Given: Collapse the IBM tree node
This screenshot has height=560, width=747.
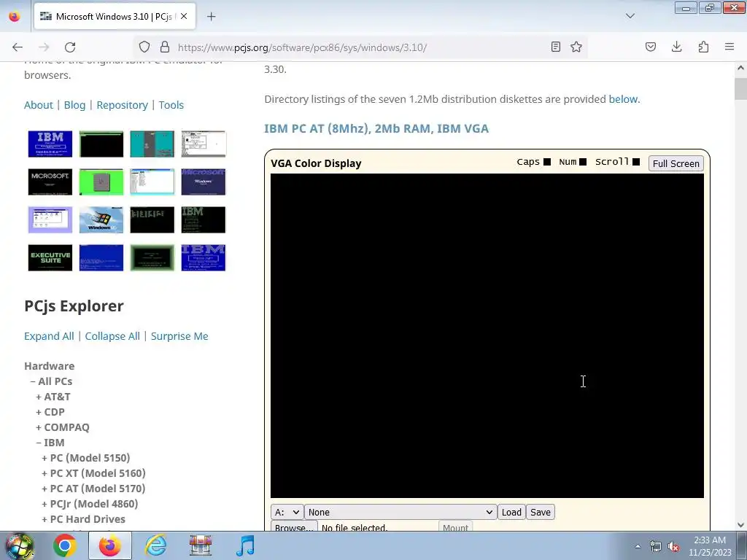Looking at the screenshot, I should [50, 443].
